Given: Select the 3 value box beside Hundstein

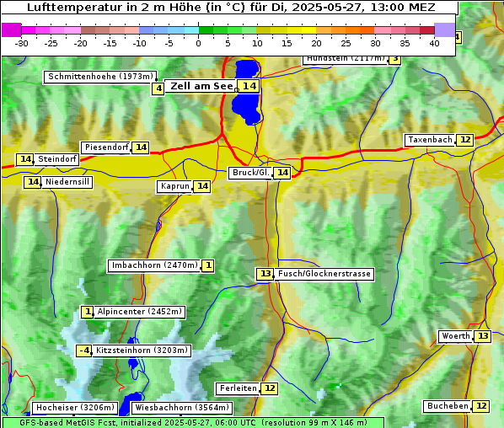Looking at the screenshot, I should [x=394, y=59].
